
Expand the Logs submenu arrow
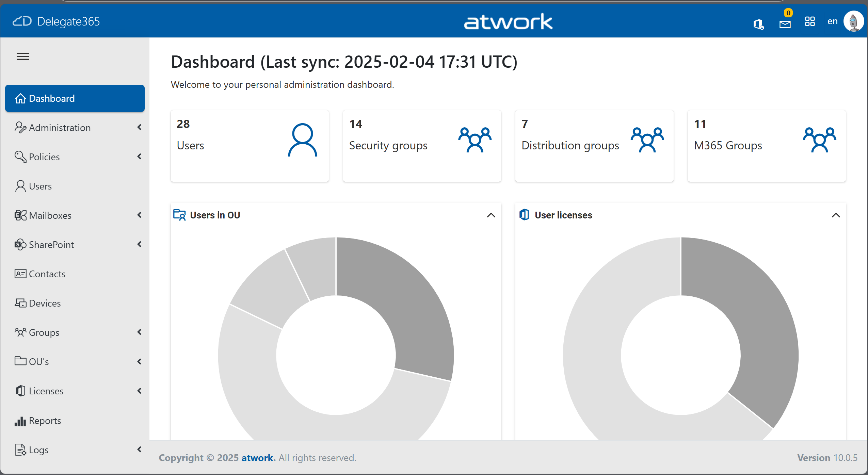139,449
